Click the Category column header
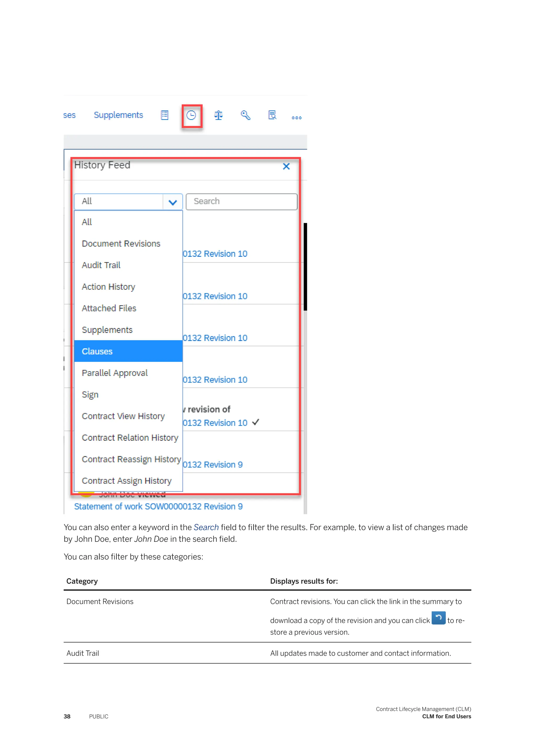 [x=82, y=581]
